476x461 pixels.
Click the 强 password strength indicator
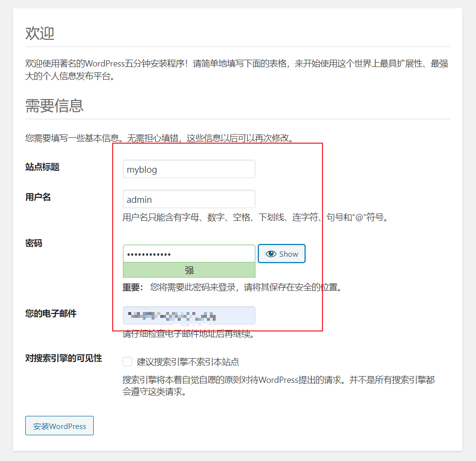189,270
